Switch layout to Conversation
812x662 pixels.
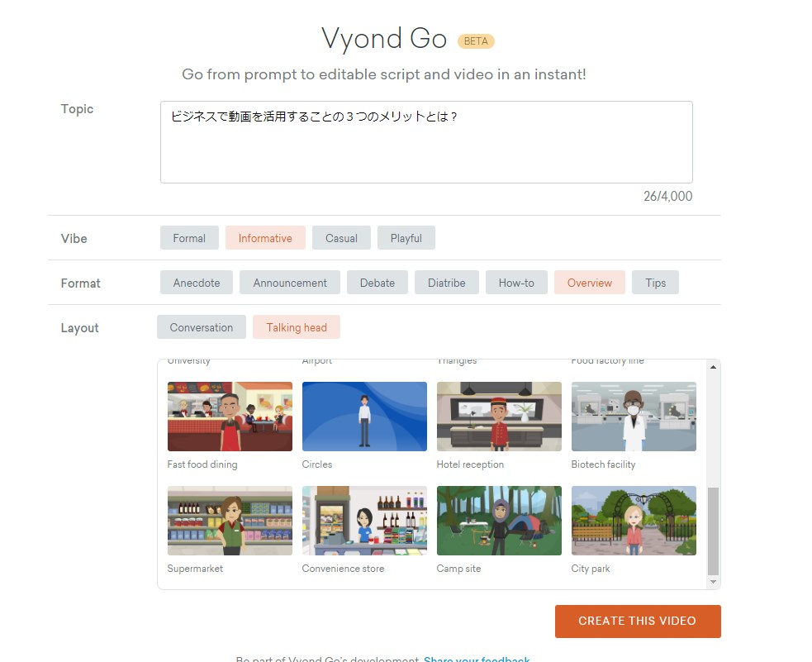(x=201, y=327)
